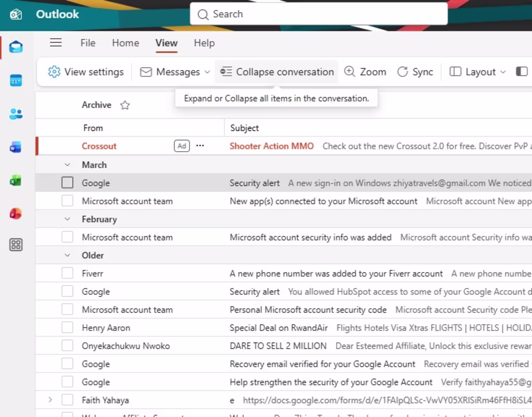Tick checkbox for New app(s) connected email
Viewport: 532px width, 417px height.
point(67,201)
